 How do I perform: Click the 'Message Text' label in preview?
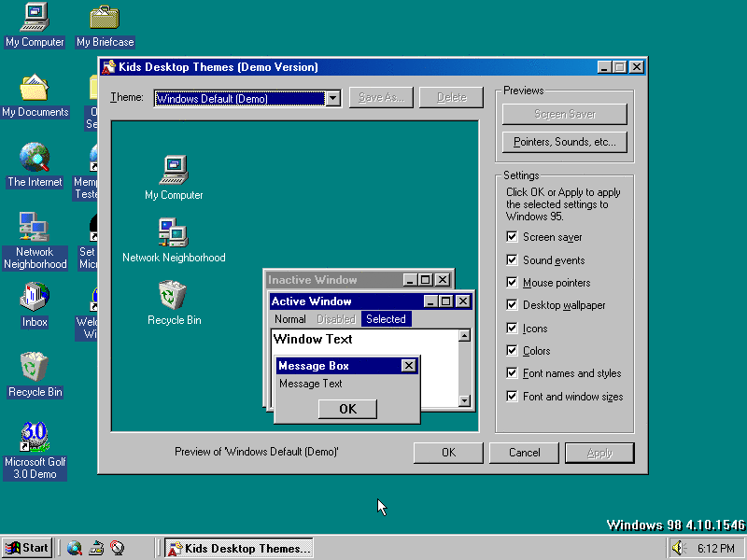click(x=311, y=384)
